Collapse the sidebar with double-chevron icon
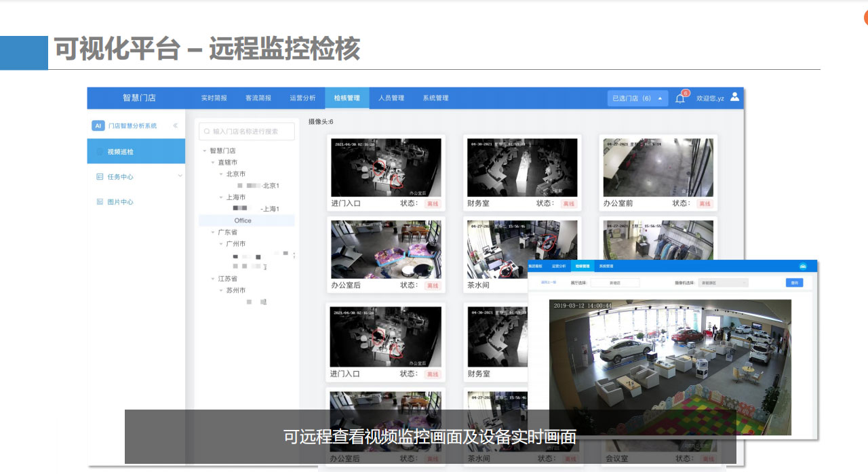This screenshot has height=474, width=868. point(175,125)
